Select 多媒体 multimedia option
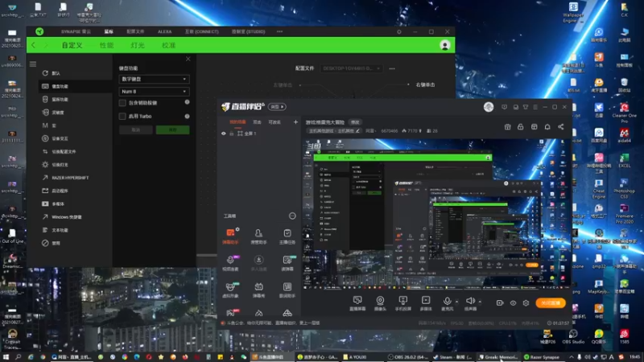This screenshot has width=644, height=362. pos(58,204)
